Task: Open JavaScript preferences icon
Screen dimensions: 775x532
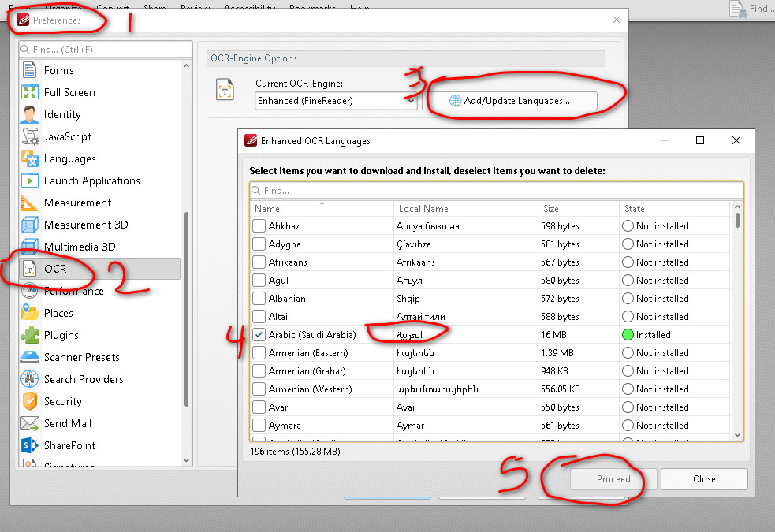Action: (x=30, y=136)
